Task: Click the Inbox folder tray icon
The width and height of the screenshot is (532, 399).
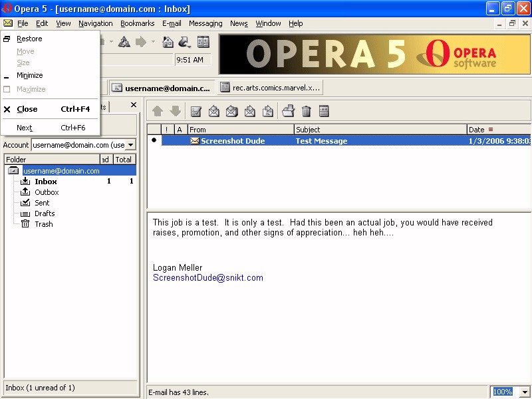Action: [25, 181]
